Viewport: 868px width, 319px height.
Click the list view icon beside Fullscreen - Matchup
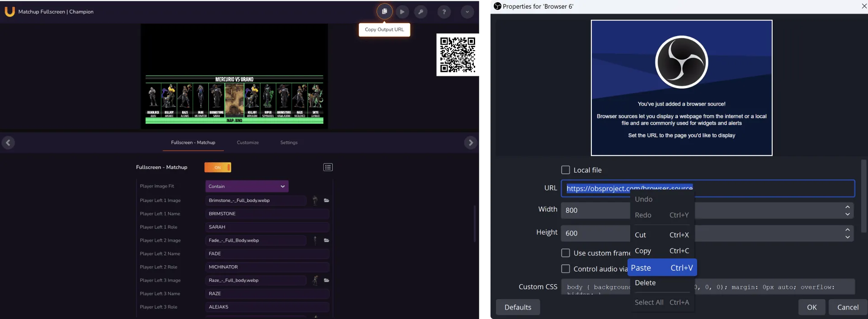[x=328, y=167]
